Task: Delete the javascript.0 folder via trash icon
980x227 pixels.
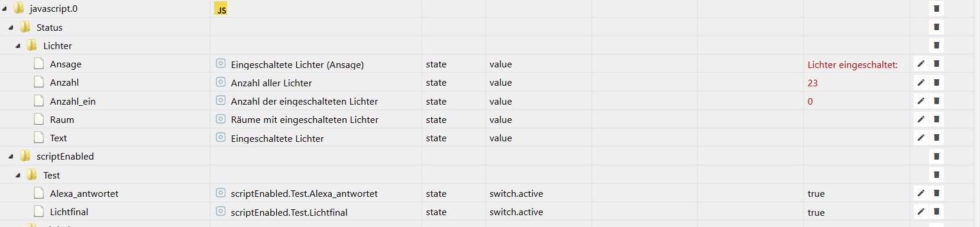Action: 936,8
